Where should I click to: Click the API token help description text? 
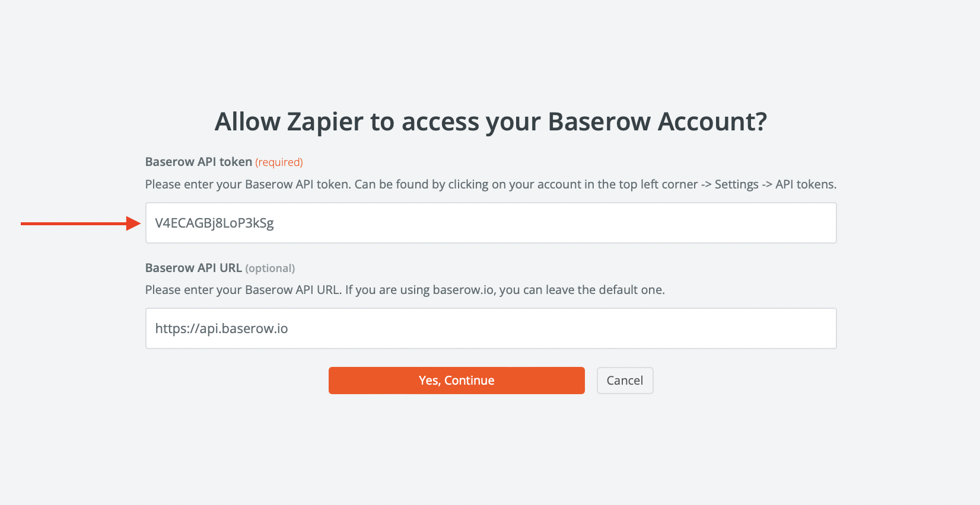[491, 184]
